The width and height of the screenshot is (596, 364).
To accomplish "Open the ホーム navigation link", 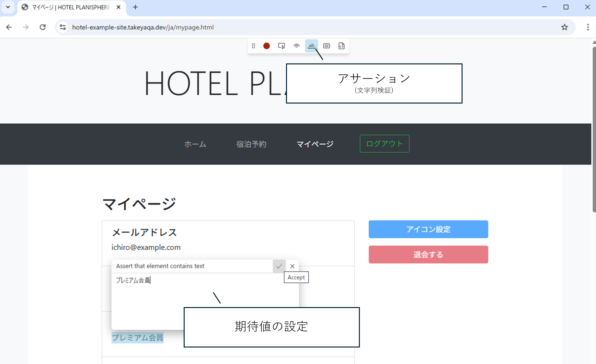I will (195, 144).
